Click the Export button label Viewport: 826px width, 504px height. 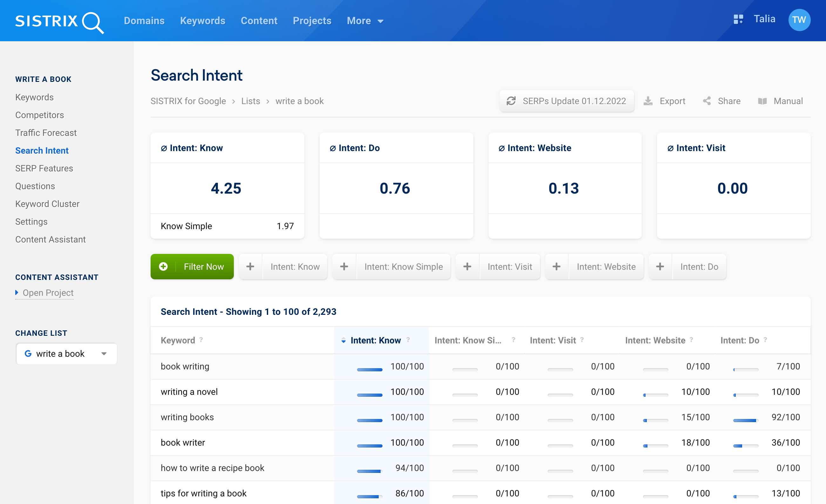point(672,101)
